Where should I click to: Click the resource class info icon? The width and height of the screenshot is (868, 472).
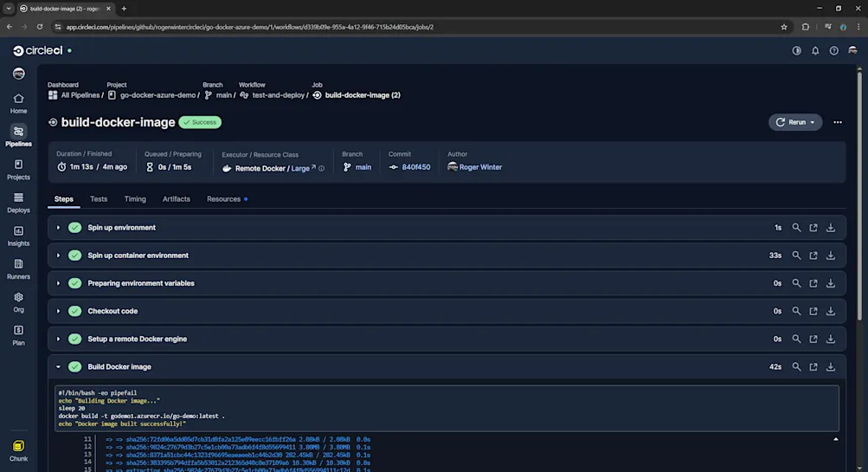(x=322, y=168)
